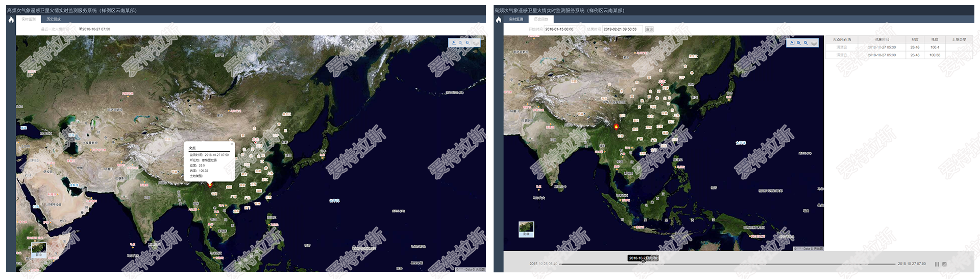Expand the layers menu on right map toolbar
The height and width of the screenshot is (279, 980).
pos(814,43)
